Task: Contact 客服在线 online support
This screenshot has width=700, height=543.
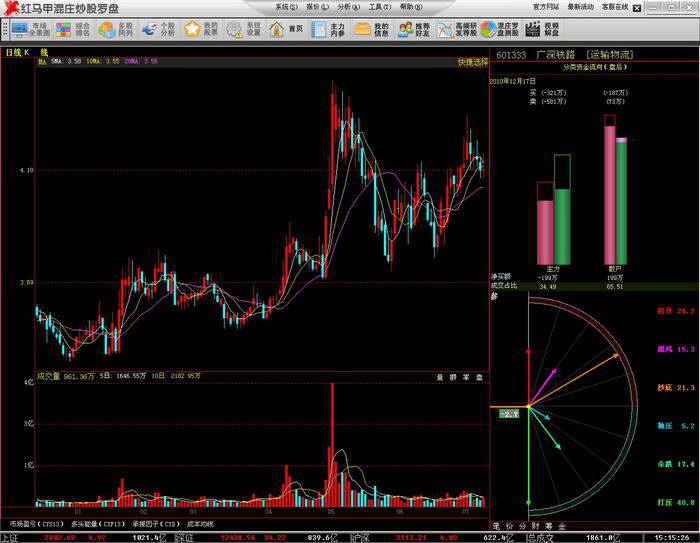Action: [x=615, y=7]
